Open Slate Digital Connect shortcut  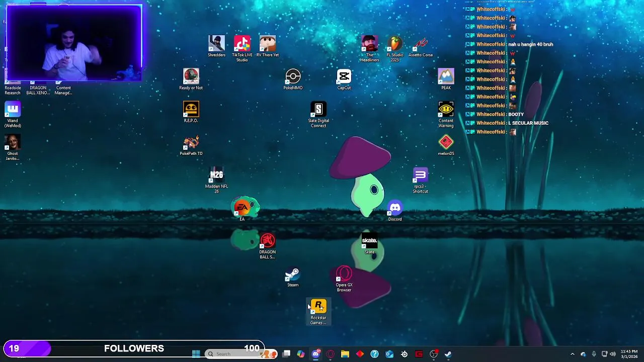[x=318, y=115]
